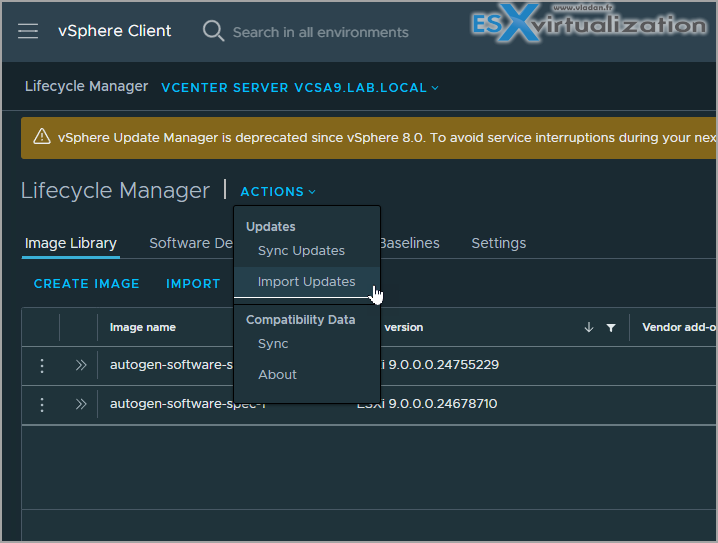This screenshot has height=543, width=718.
Task: Switch to the Baselines tab
Action: point(410,243)
